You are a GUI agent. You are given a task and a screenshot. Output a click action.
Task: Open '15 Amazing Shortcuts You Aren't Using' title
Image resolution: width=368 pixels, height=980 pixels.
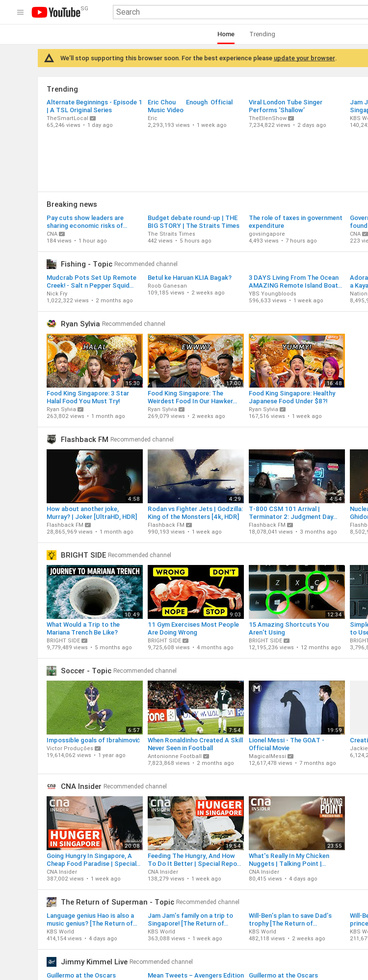[289, 629]
